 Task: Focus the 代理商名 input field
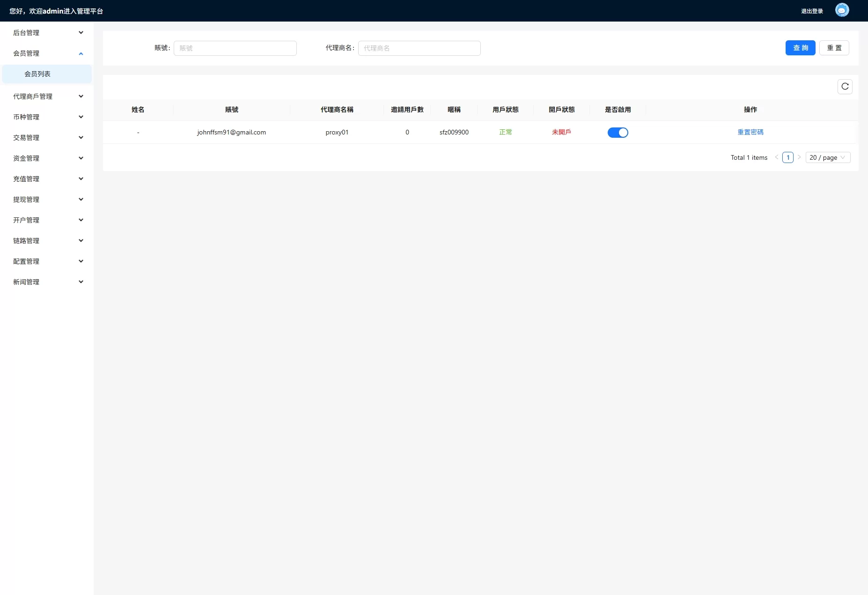419,48
